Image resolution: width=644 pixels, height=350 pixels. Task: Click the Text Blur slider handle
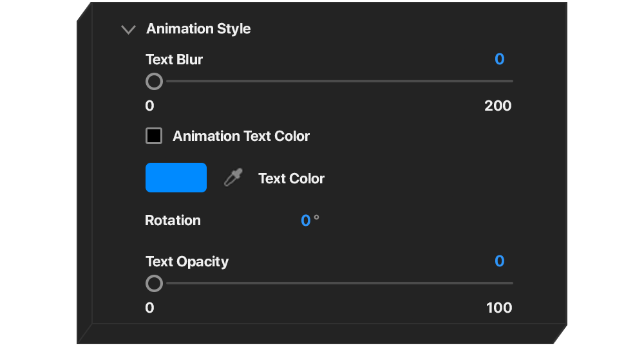click(154, 82)
